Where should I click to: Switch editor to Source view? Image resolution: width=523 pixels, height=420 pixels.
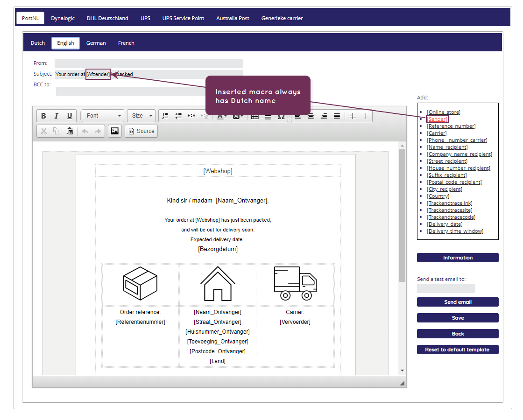(141, 131)
